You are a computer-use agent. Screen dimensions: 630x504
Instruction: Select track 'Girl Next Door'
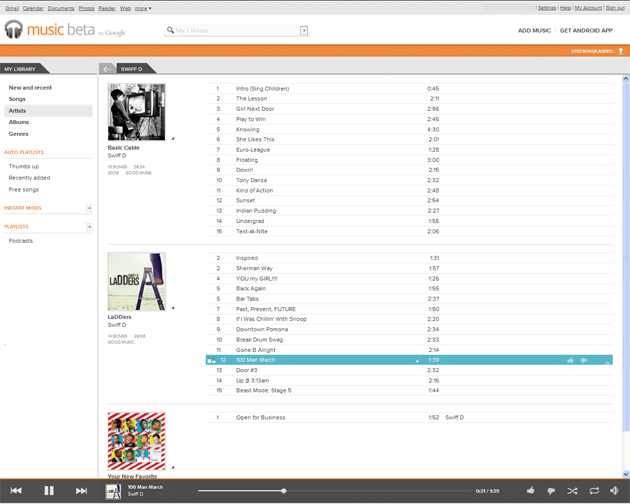pos(409,109)
